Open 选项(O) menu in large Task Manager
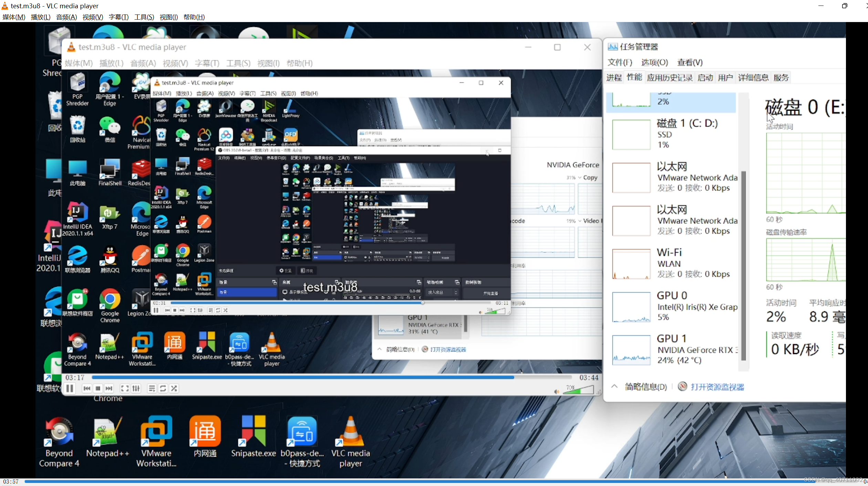 654,62
